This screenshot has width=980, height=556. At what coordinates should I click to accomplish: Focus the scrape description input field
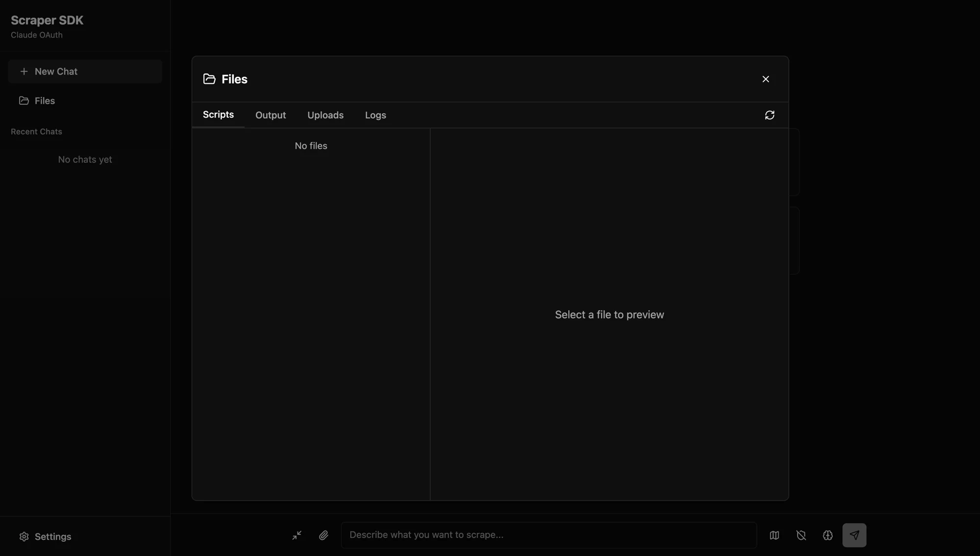point(549,535)
